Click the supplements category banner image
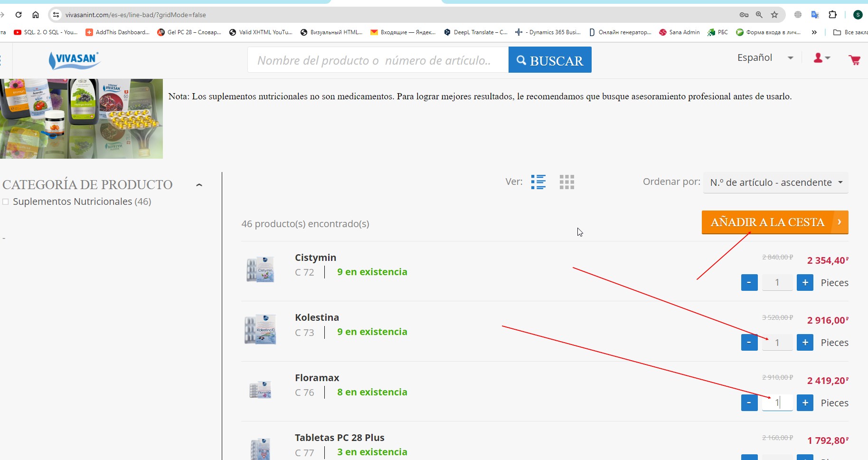Image resolution: width=868 pixels, height=460 pixels. pos(81,119)
